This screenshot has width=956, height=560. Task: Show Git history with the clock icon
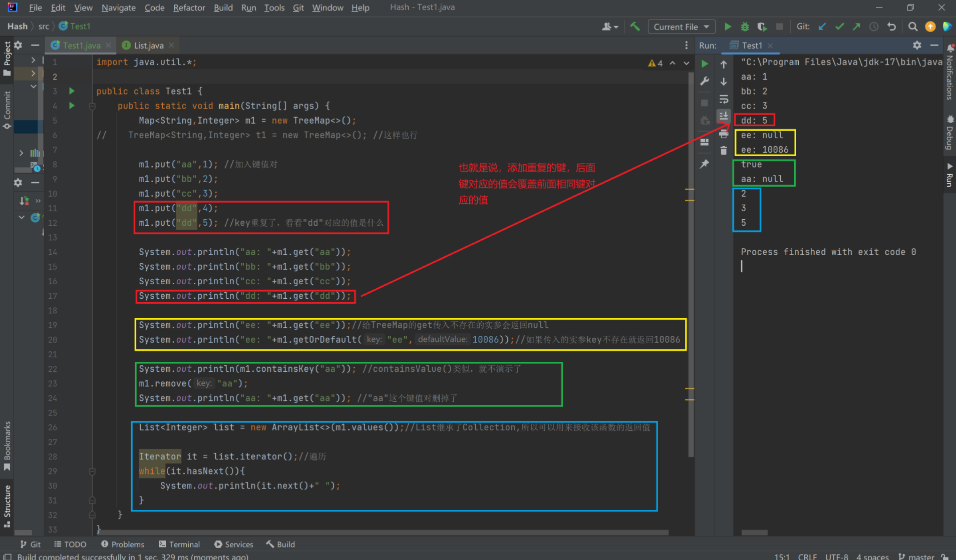pyautogui.click(x=874, y=27)
